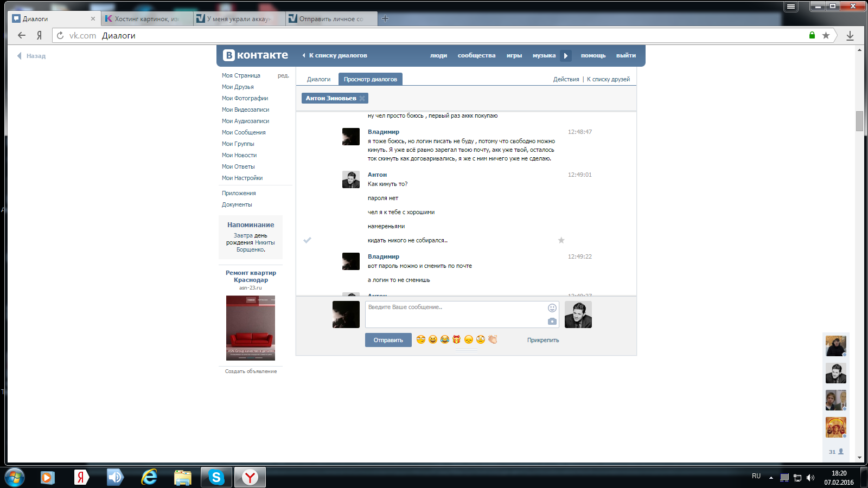Click the Создать объявление link
Screen dimensions: 868x488
click(x=251, y=371)
